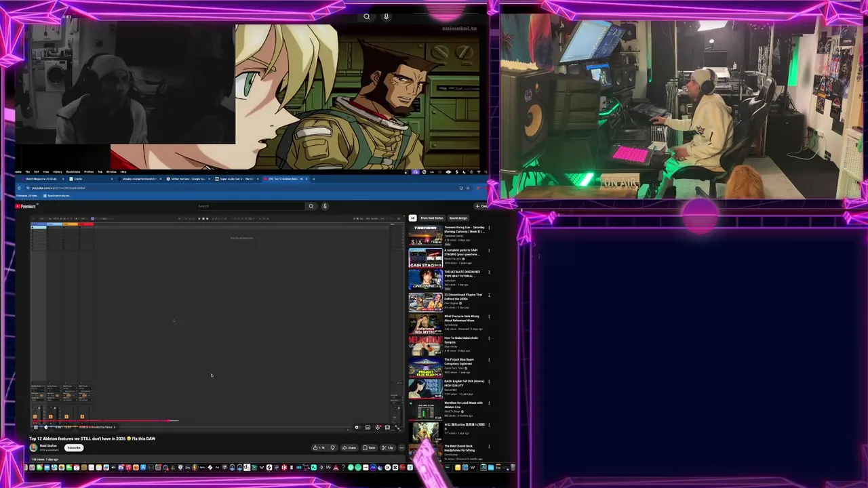Screen dimensions: 868x488
Task: Open Reid Stefan channel avatar
Action: click(33, 447)
